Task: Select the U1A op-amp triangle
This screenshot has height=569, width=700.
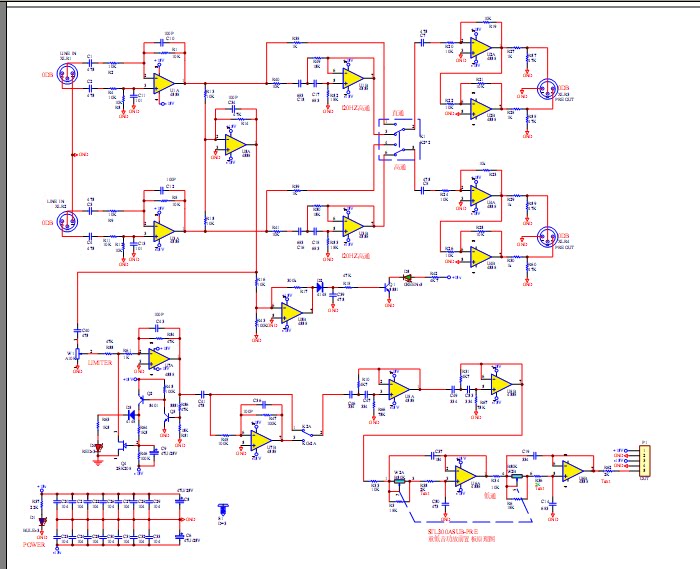Action: [163, 83]
